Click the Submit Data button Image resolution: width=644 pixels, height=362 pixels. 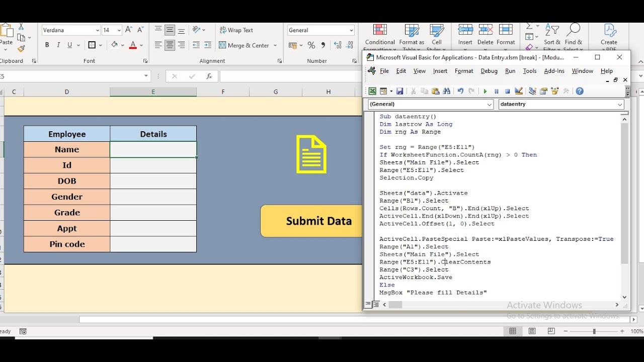pos(311,221)
